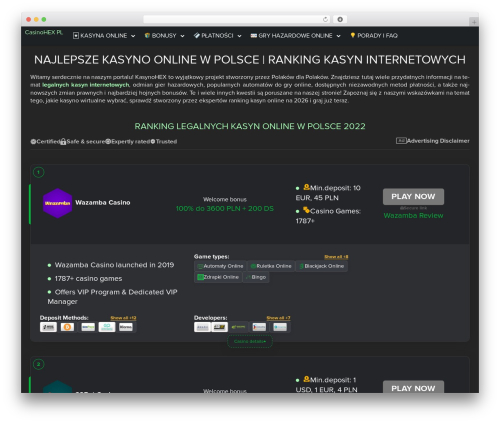This screenshot has width=500, height=423.
Task: Click the Trusted badge icon
Action: click(153, 142)
